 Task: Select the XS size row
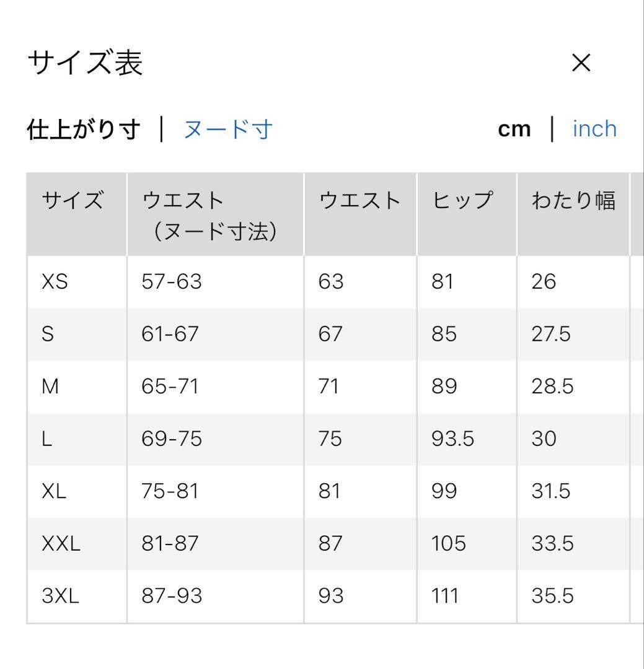[53, 282]
